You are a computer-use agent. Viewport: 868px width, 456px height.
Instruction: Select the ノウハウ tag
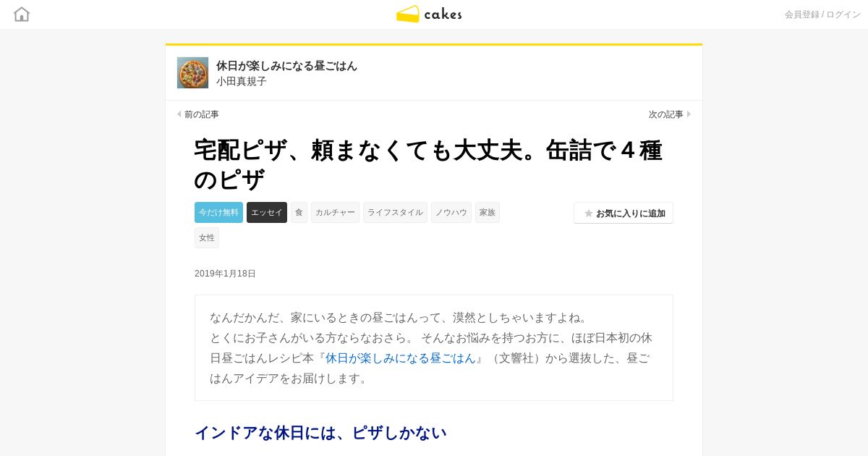pyautogui.click(x=451, y=212)
